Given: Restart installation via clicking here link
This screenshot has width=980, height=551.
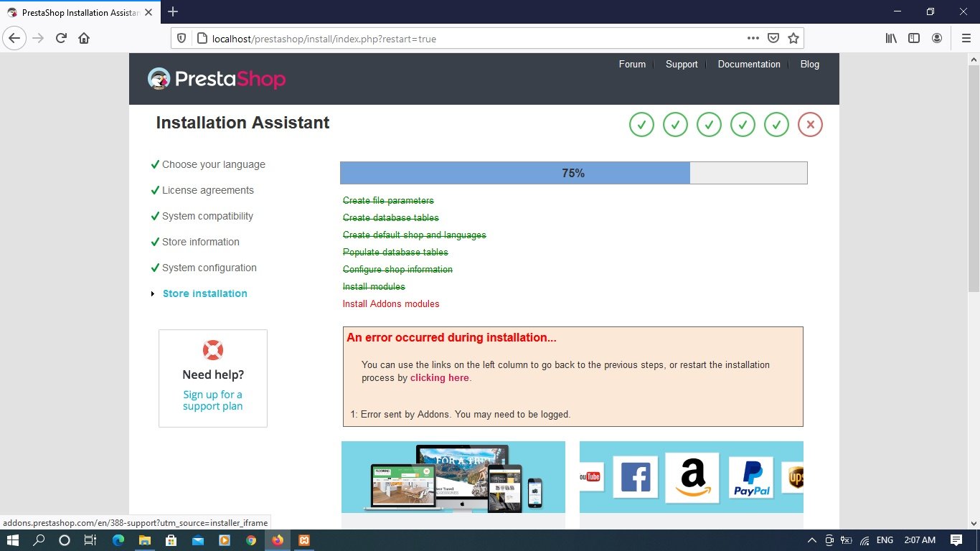Looking at the screenshot, I should [439, 377].
